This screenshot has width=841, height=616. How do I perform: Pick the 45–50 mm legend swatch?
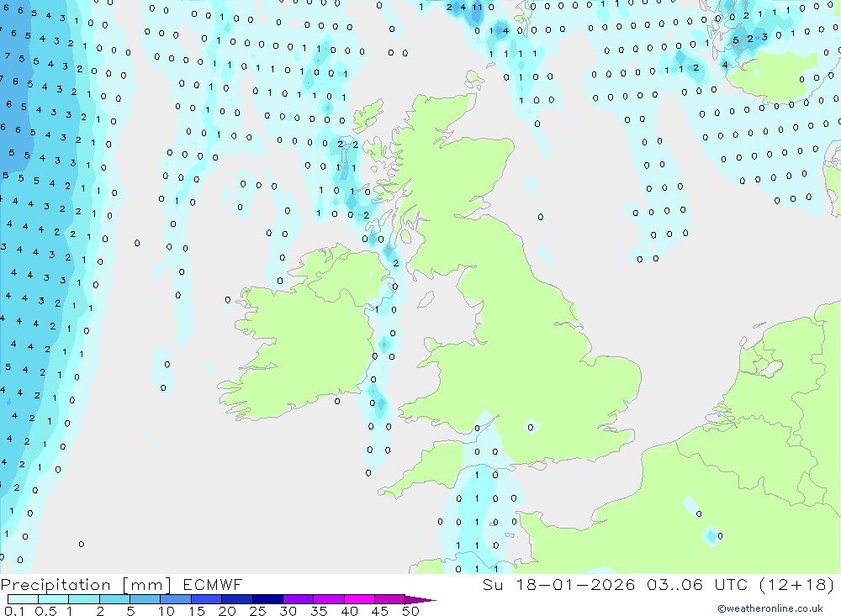(389, 599)
